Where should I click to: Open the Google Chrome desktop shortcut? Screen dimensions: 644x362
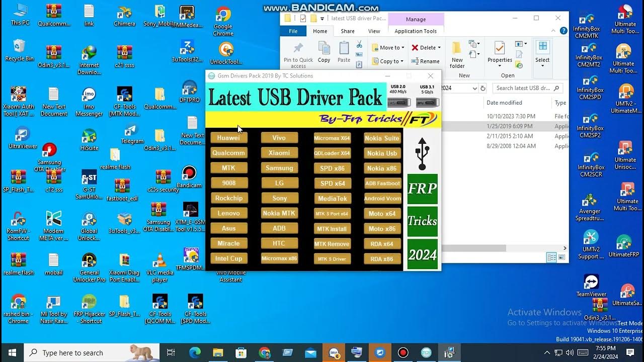(x=223, y=22)
